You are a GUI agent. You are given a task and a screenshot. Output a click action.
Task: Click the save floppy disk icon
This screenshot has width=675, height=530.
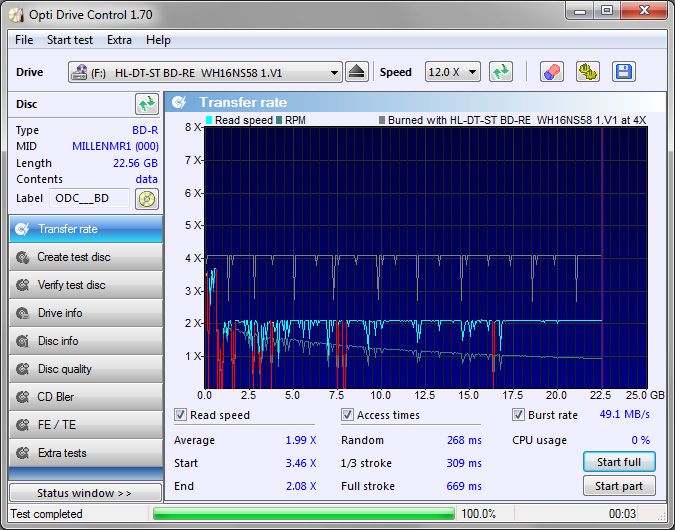(624, 72)
